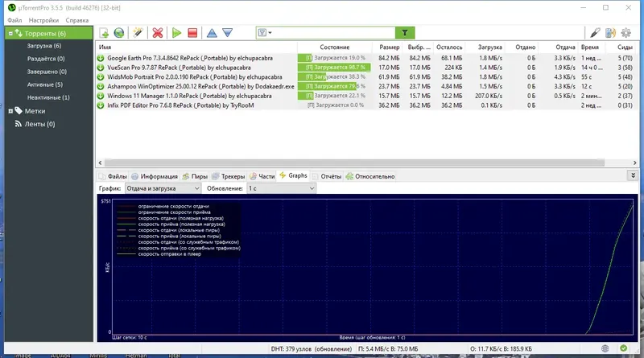Select the Ленты (0) RSS feeds item
Image resolution: width=644 pixels, height=358 pixels.
[x=39, y=124]
